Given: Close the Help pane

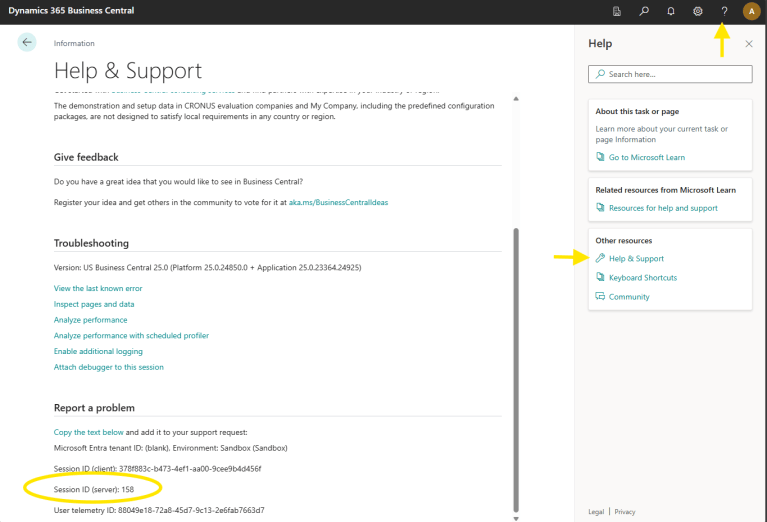Looking at the screenshot, I should pos(748,44).
